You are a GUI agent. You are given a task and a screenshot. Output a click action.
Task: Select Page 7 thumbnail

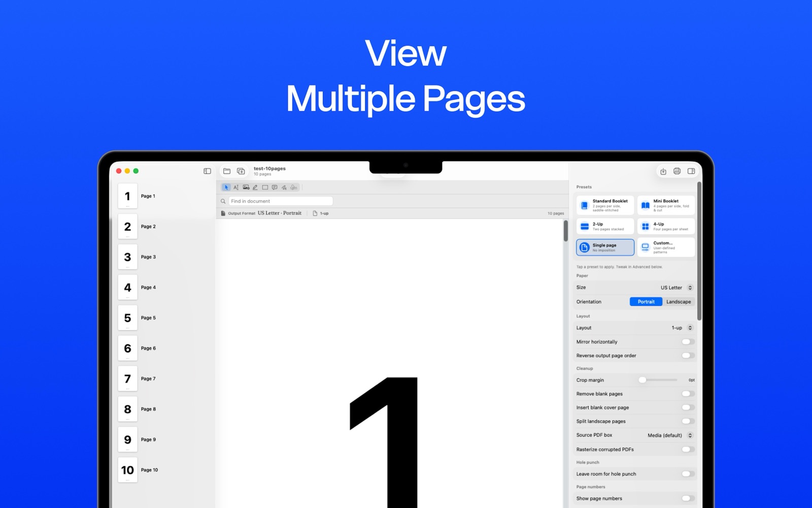coord(127,379)
